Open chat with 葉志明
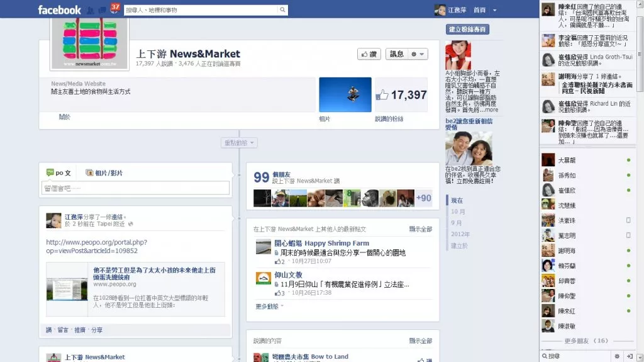 click(x=587, y=235)
